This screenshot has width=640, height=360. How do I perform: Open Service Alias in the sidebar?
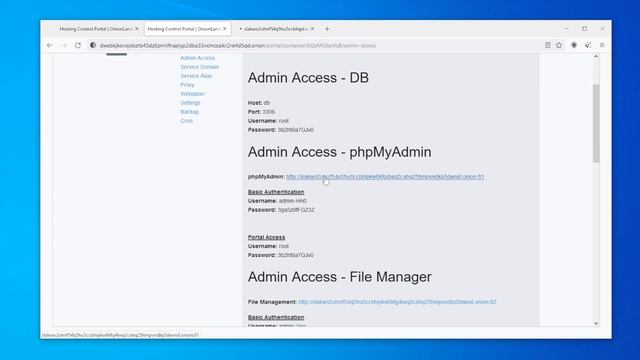[x=196, y=76]
